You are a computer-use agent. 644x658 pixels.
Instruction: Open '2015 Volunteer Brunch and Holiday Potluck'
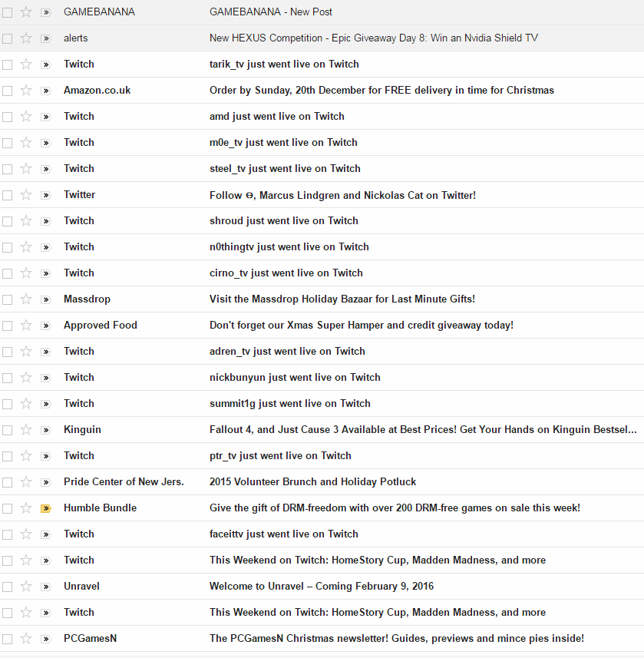[x=312, y=481]
